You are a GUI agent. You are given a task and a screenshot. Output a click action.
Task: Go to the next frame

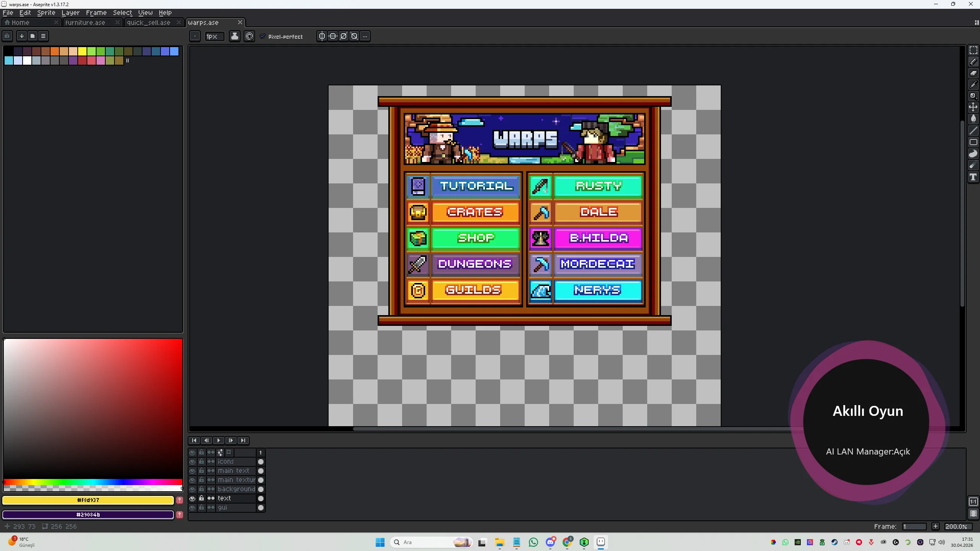coord(231,440)
